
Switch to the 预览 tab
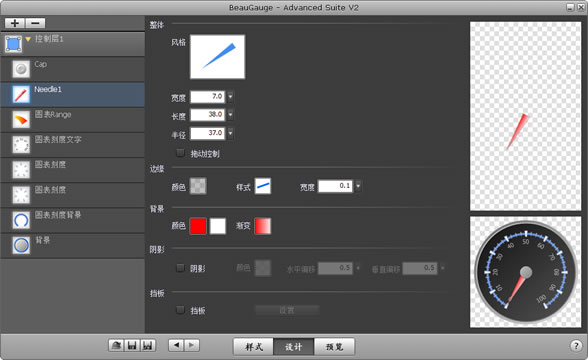point(334,346)
